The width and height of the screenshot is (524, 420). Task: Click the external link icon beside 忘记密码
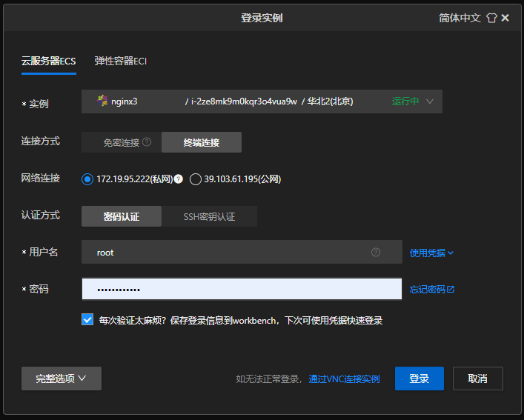coord(451,289)
